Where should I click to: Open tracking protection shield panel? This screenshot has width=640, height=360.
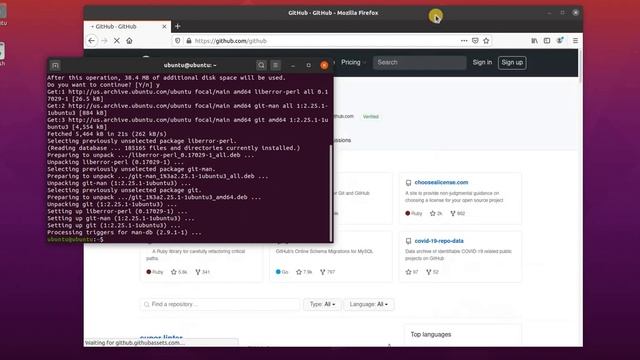178,41
